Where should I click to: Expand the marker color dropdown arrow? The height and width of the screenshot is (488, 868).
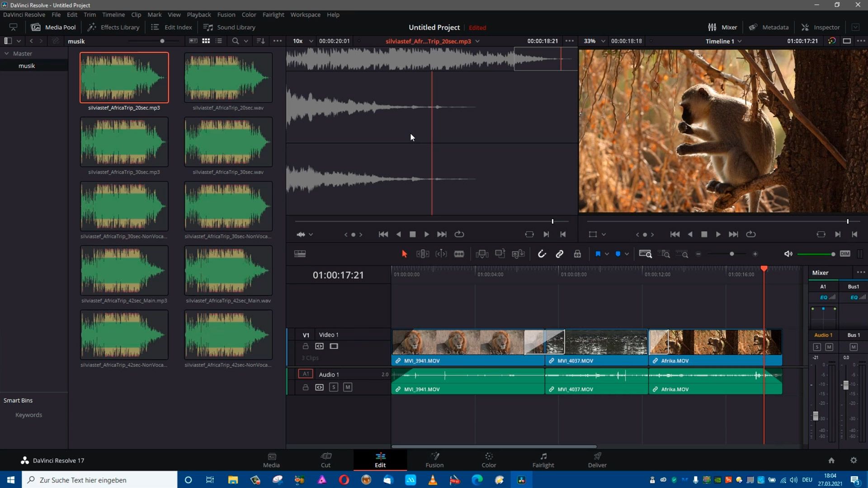[x=627, y=254]
